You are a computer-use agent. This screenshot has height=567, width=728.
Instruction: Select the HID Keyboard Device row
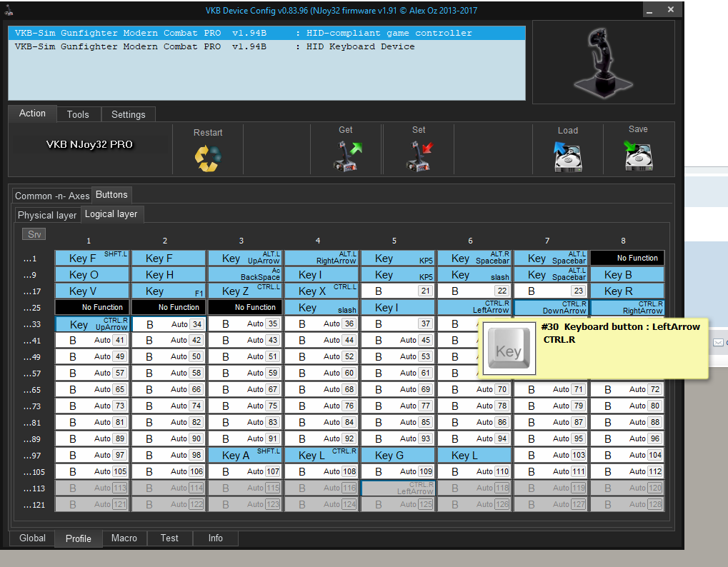click(x=266, y=46)
